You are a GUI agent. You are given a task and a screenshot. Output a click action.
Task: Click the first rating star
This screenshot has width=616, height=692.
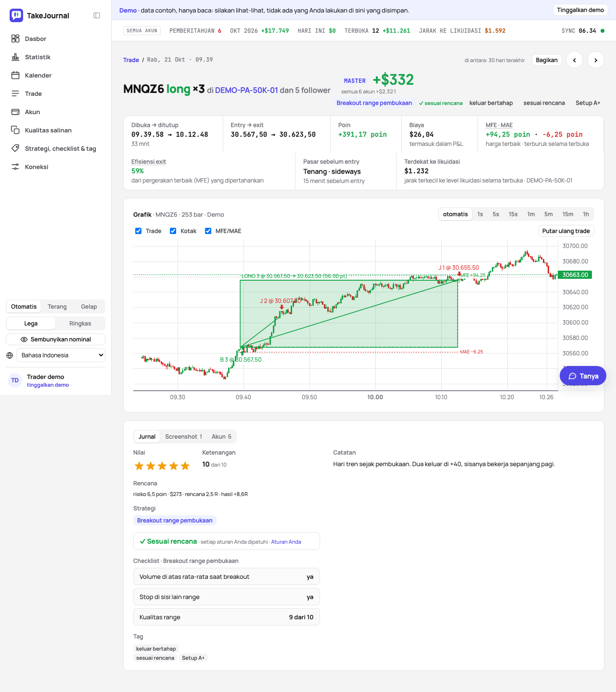coord(139,466)
